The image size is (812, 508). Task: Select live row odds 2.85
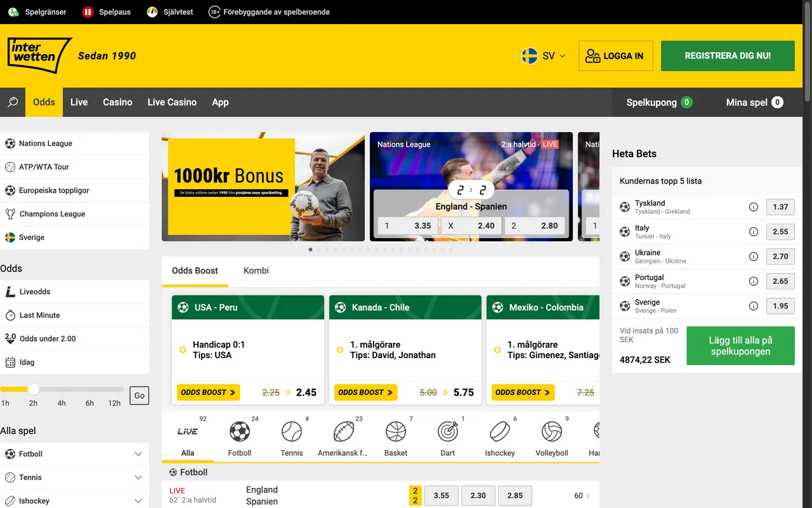(514, 495)
